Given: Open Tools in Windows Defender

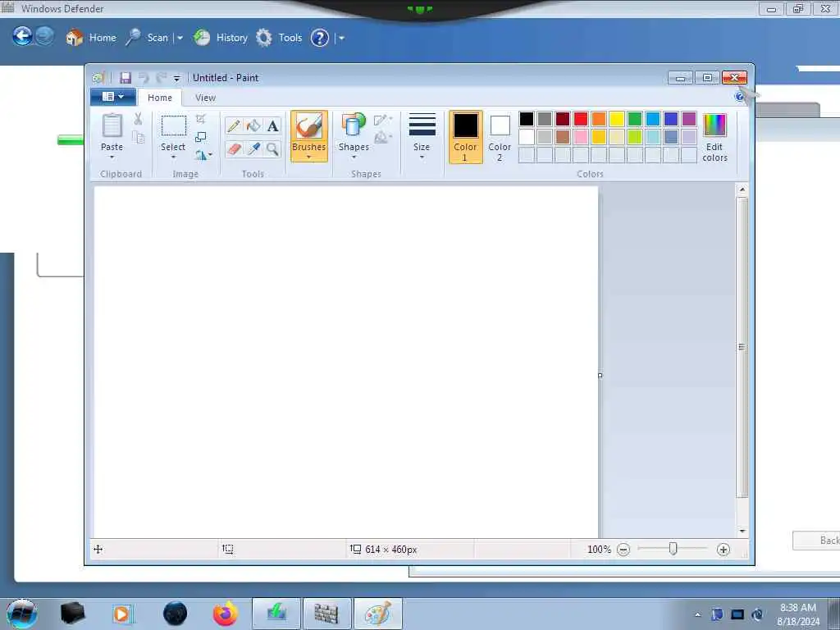Looking at the screenshot, I should 279,38.
